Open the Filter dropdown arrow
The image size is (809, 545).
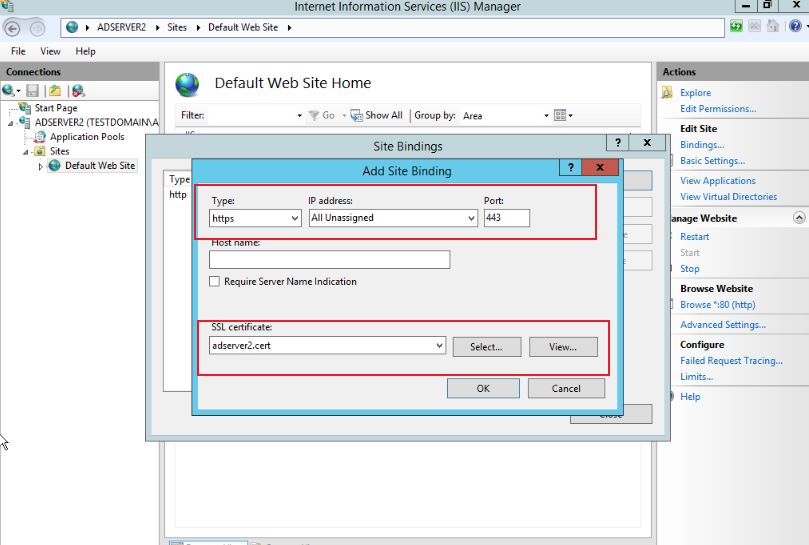[299, 116]
